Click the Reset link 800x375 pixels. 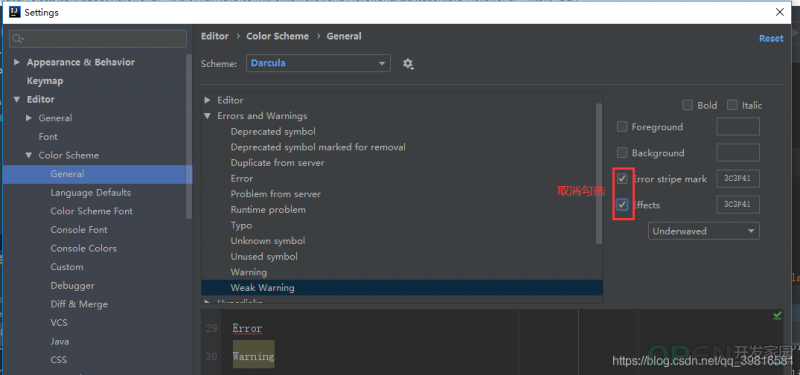(x=771, y=38)
